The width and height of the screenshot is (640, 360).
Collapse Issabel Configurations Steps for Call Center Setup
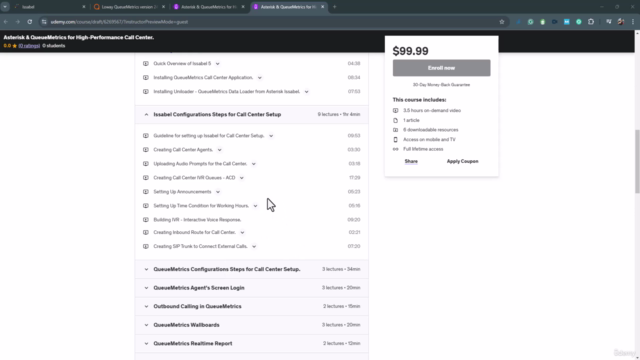pyautogui.click(x=251, y=114)
